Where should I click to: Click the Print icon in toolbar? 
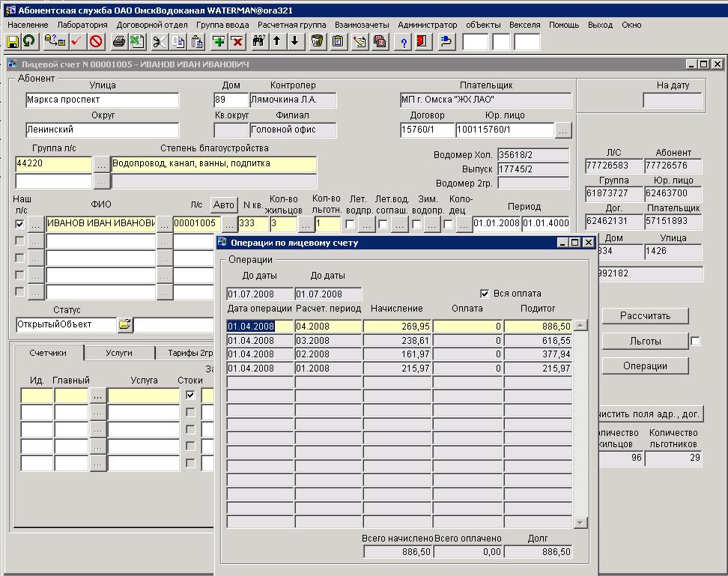click(x=118, y=41)
